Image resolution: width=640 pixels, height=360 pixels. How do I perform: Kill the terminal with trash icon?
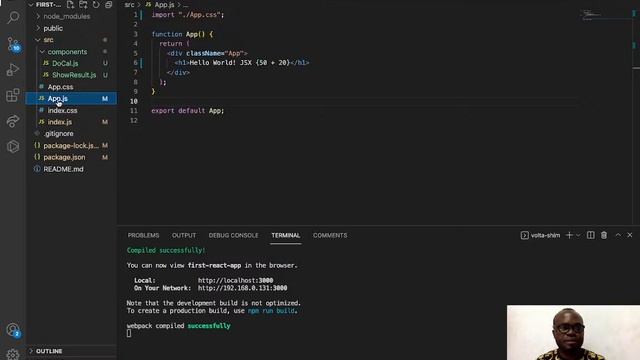tap(604, 235)
